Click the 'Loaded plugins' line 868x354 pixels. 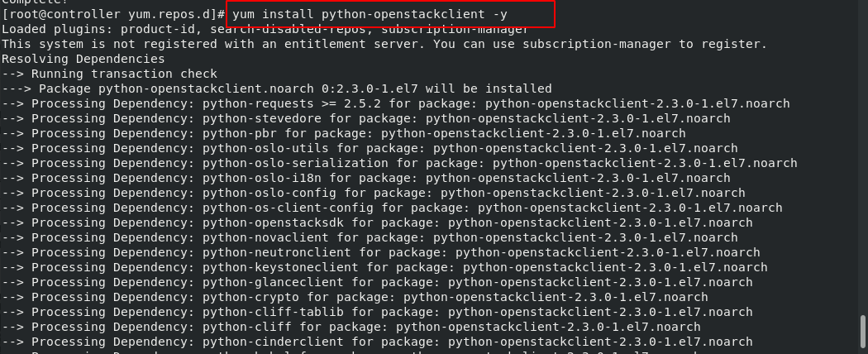[x=265, y=29]
